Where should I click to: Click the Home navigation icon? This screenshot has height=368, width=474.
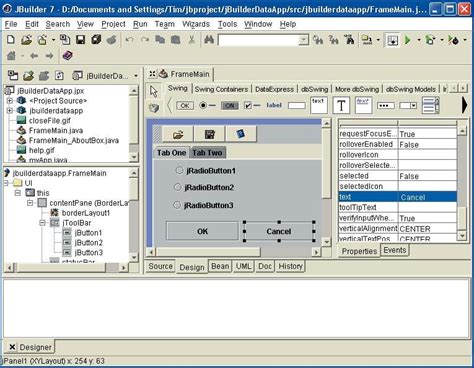click(11, 56)
